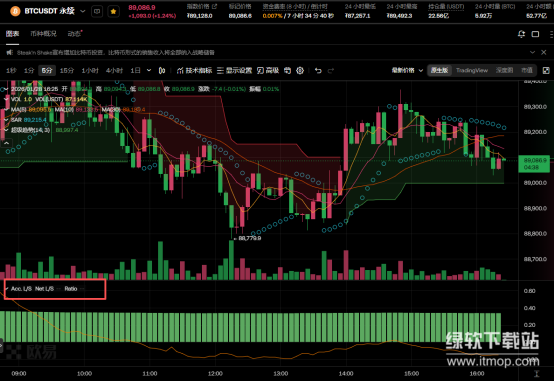Click the current price tag 89,086.9 on axis
554x381 pixels.
[534, 164]
